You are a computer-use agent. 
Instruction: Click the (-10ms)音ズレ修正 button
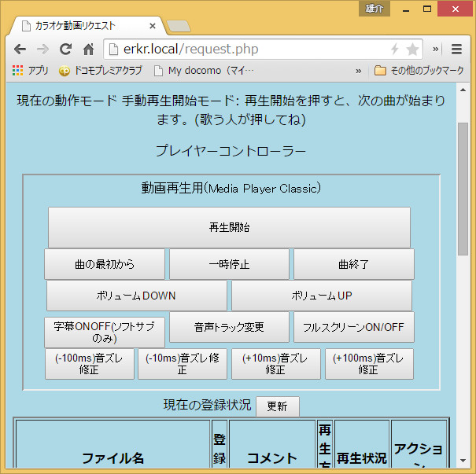pyautogui.click(x=183, y=364)
